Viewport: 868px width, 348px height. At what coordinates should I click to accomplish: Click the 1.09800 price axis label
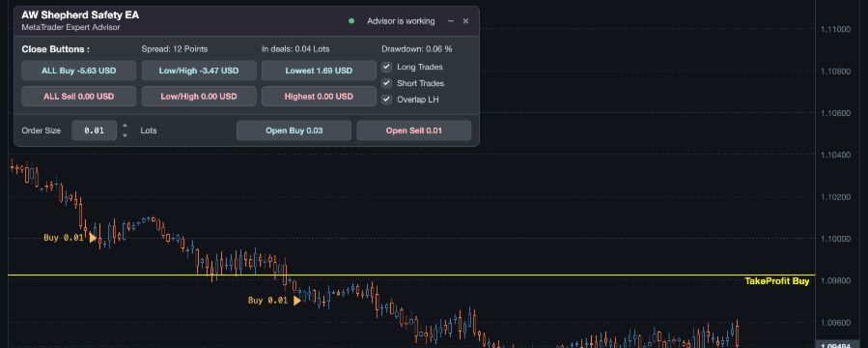coord(835,281)
